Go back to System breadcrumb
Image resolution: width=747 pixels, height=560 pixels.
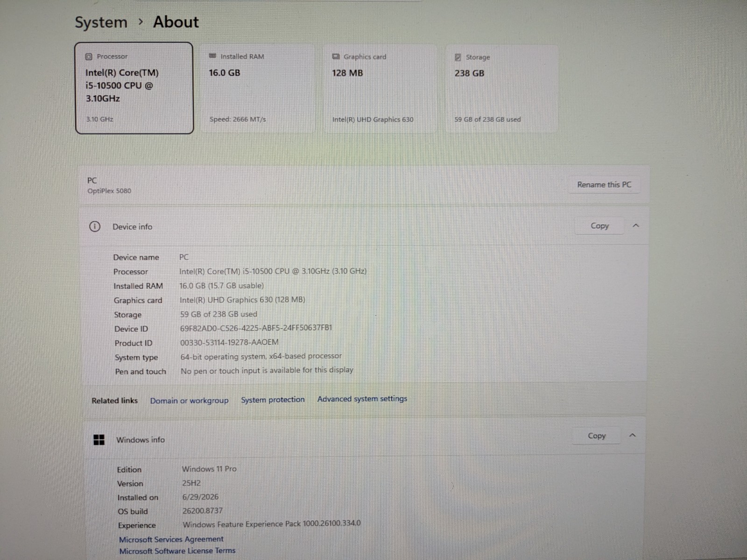[101, 22]
